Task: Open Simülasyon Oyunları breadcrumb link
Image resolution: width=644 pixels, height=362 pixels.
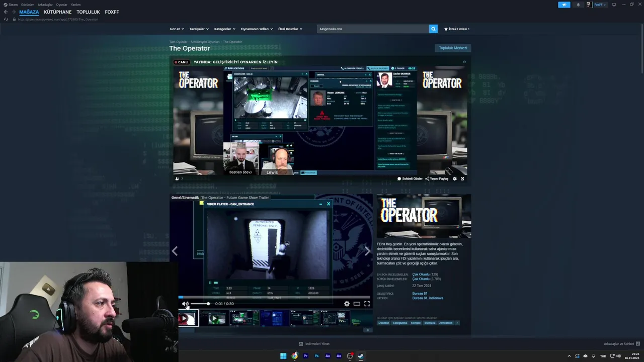Action: point(205,42)
